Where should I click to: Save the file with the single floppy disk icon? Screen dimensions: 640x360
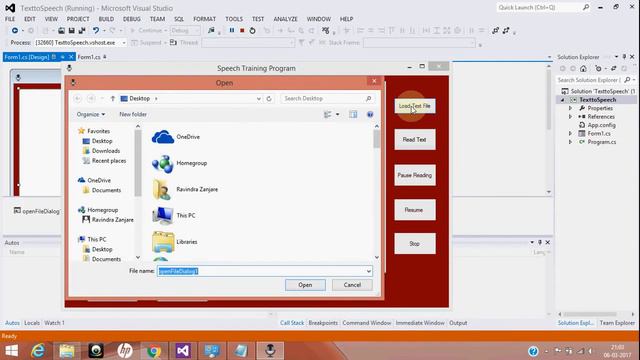tap(71, 31)
